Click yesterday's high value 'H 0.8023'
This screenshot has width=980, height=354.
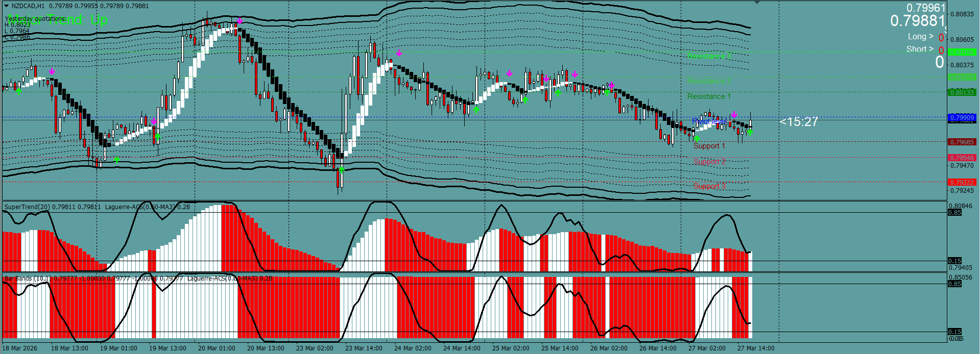click(x=17, y=24)
